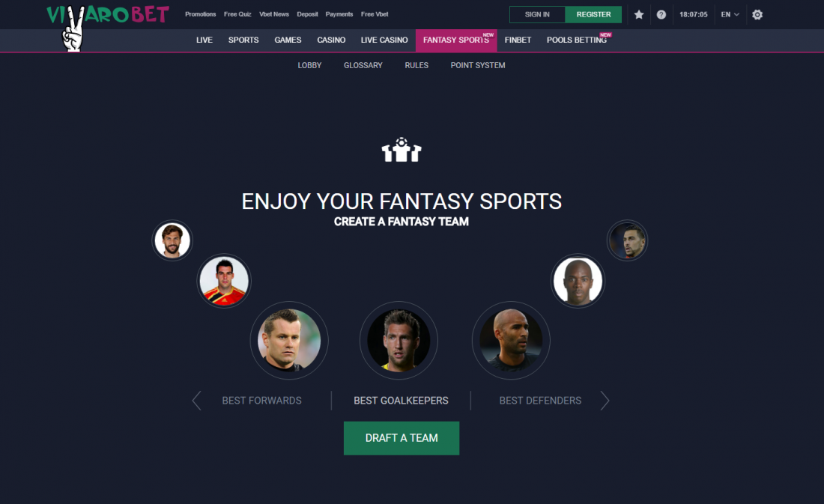Show previous category with left arrow
Screen dimensions: 824x504
196,401
